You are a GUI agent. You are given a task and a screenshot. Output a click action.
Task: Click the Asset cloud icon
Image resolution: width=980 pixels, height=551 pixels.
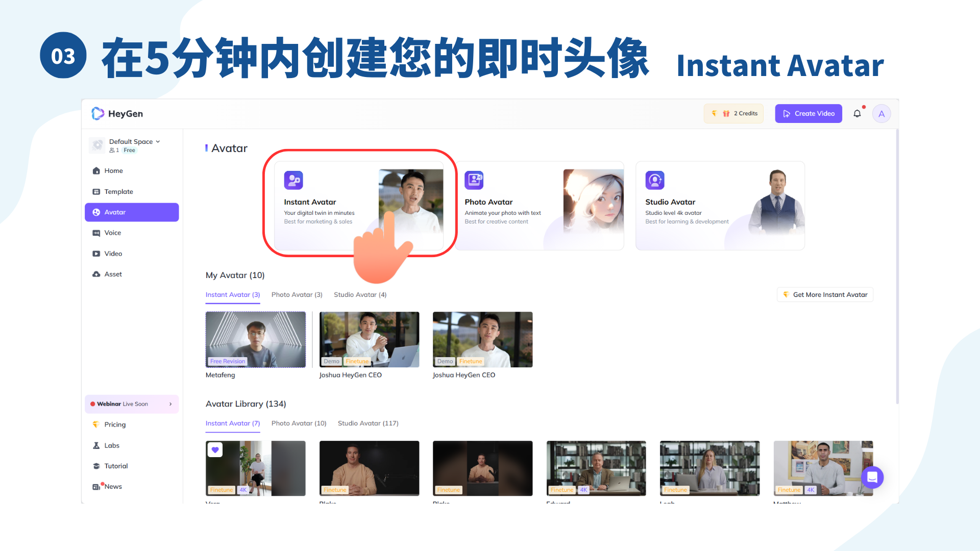[96, 274]
